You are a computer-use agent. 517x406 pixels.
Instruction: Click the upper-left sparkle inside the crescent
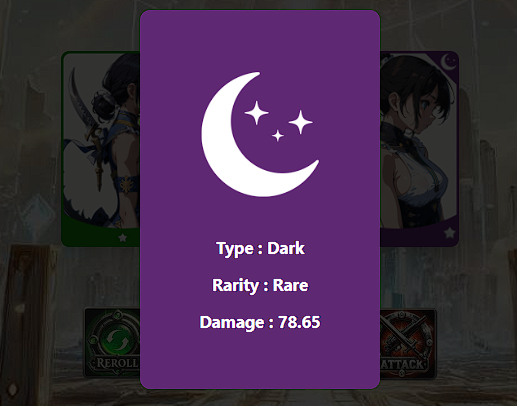256,113
